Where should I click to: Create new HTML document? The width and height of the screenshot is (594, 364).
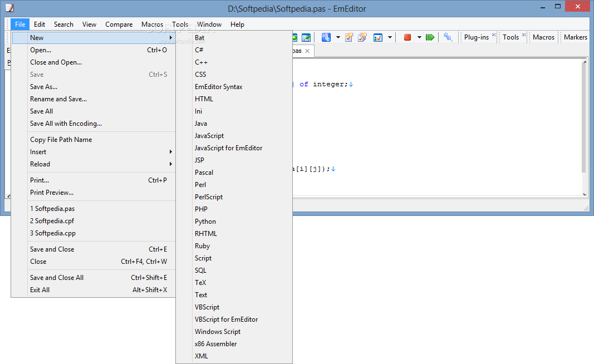(x=234, y=99)
